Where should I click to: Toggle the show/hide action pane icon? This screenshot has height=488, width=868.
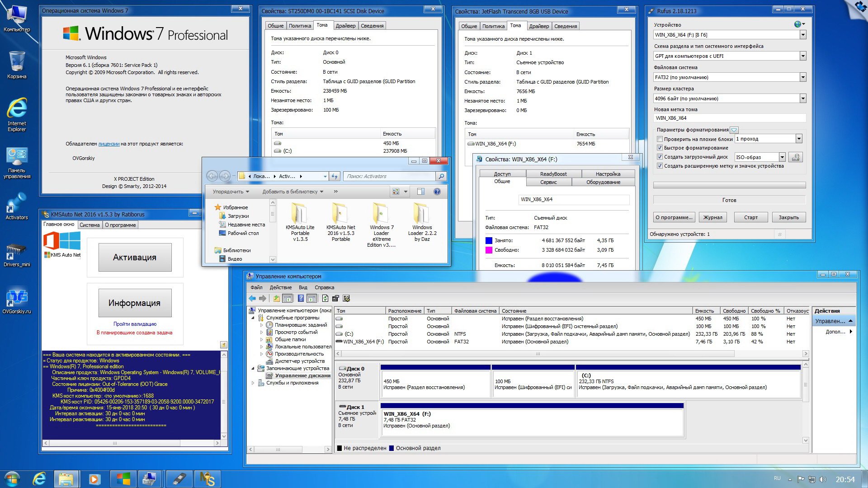point(311,298)
